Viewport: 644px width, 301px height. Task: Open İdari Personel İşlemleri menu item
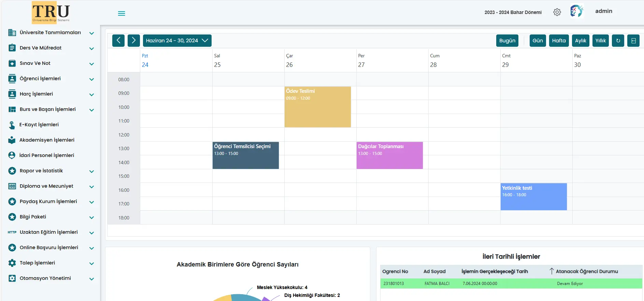coord(47,155)
